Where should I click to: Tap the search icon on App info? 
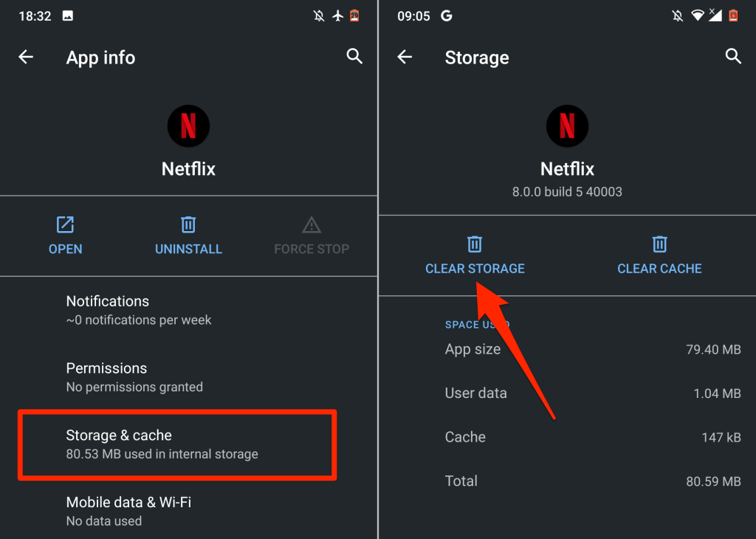(x=354, y=57)
